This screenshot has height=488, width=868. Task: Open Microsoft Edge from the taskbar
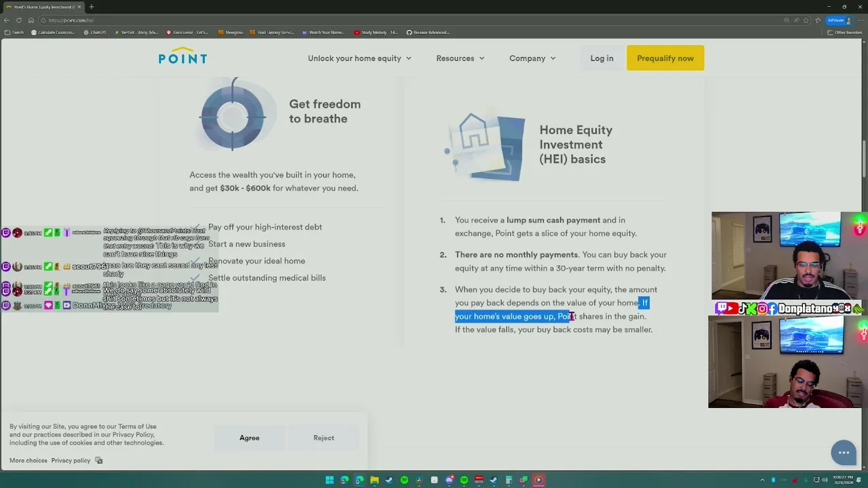coord(359,480)
